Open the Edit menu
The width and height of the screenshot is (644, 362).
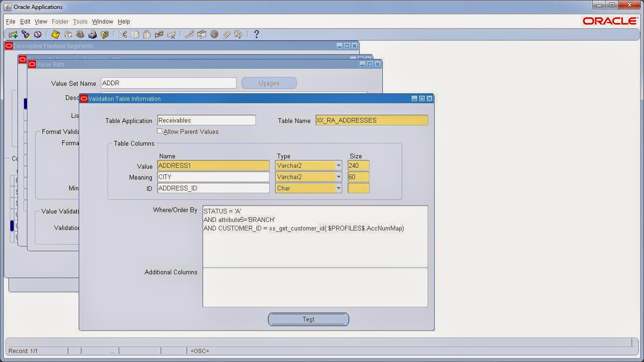(25, 22)
